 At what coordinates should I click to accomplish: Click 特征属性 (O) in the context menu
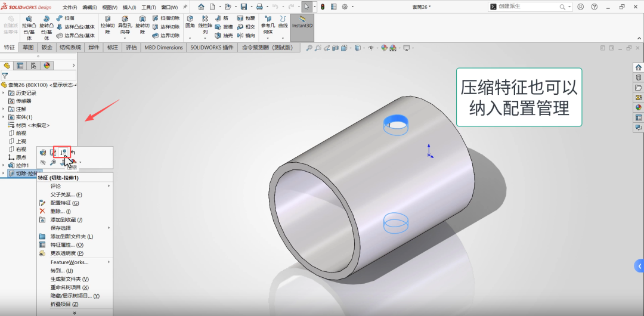66,244
